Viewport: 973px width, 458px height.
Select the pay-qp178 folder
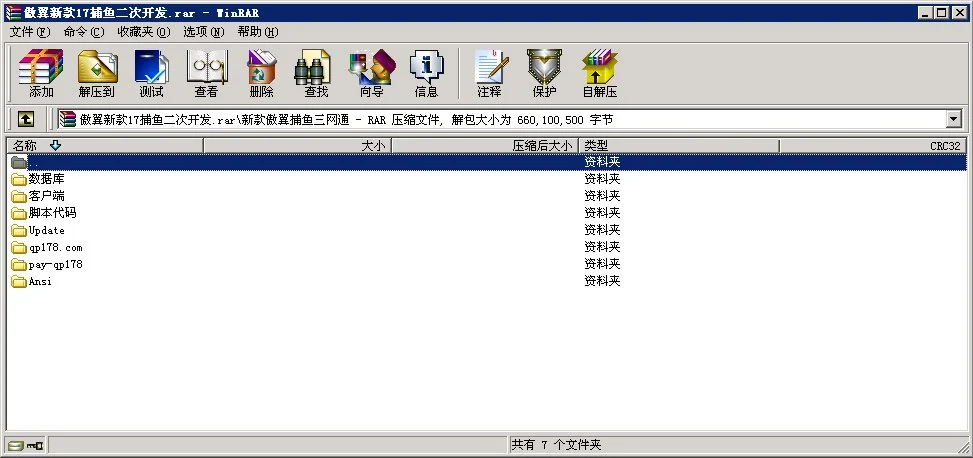55,265
